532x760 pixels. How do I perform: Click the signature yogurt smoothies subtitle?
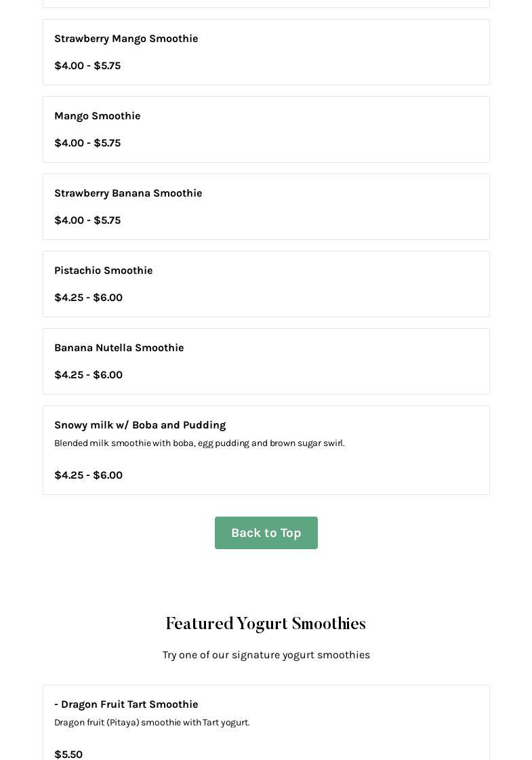266,655
